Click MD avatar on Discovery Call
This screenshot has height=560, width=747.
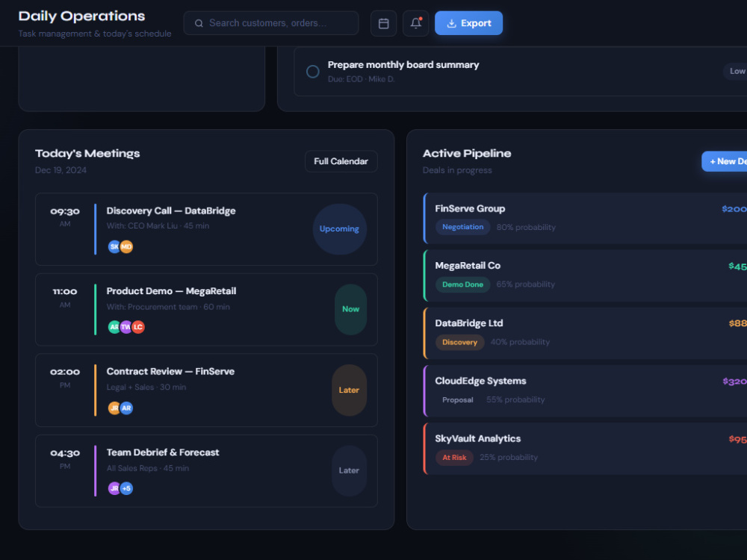coord(126,246)
